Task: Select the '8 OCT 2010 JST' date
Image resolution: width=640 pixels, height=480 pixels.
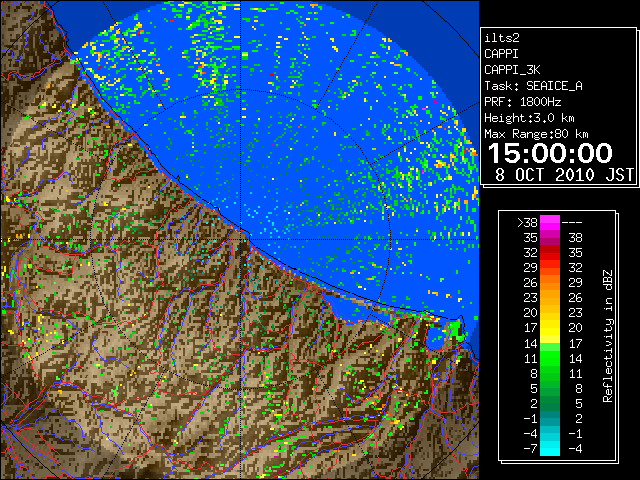Action: pyautogui.click(x=564, y=175)
